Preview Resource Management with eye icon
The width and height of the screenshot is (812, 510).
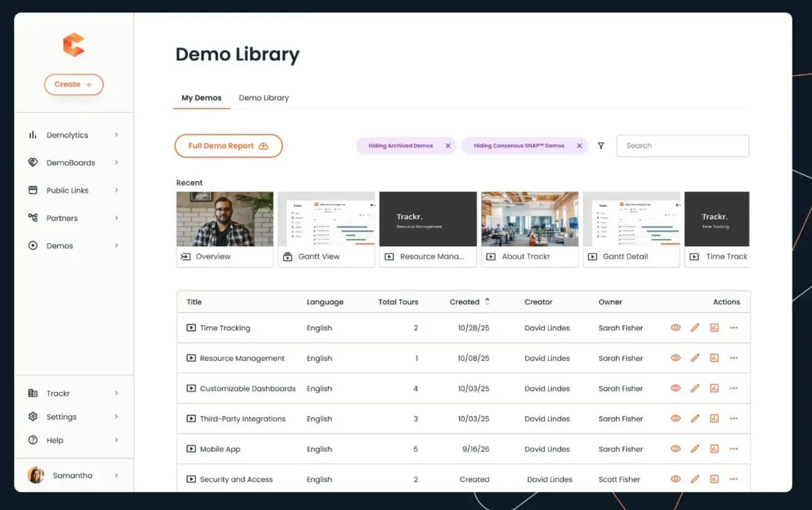coord(676,358)
